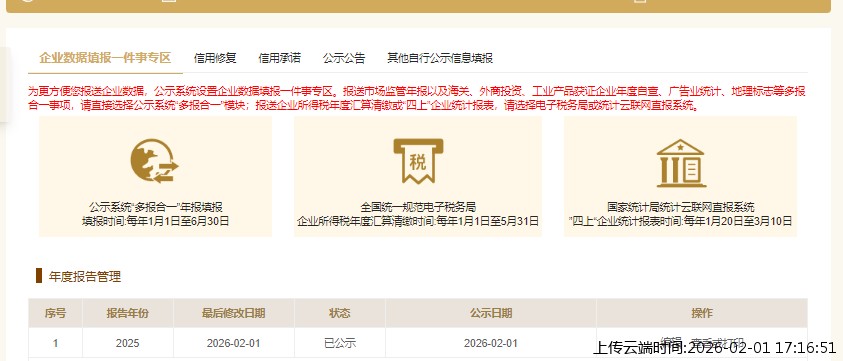Open the 信用承诺 tab
Screen dimensions: 843x361
point(280,58)
